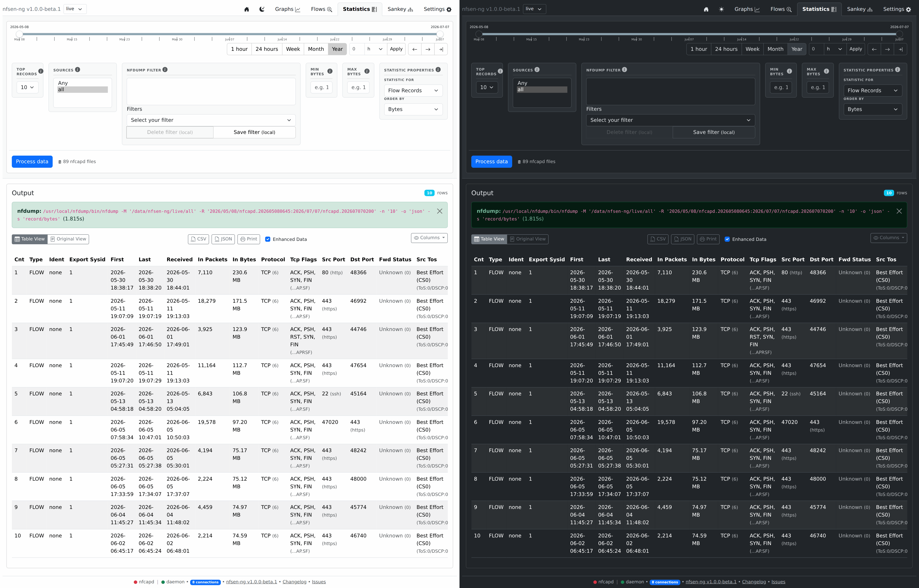Open Top Records count dropdown in dark panel

point(487,87)
